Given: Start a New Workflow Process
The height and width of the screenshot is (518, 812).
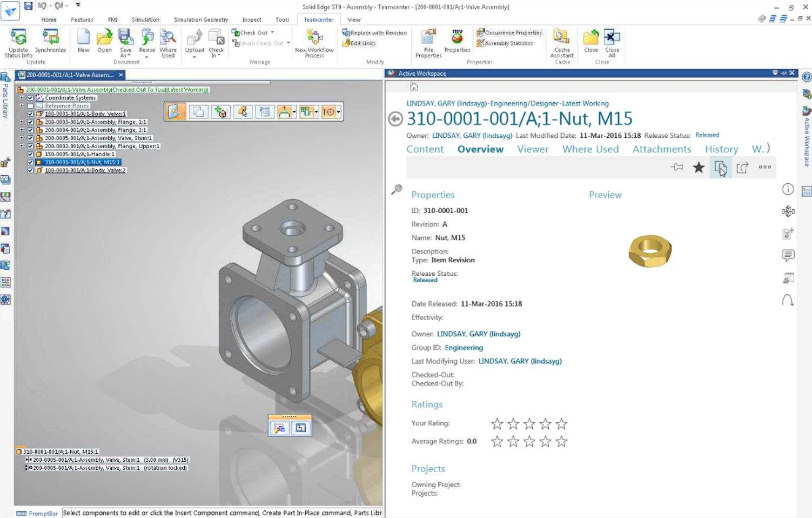Looking at the screenshot, I should [x=314, y=43].
